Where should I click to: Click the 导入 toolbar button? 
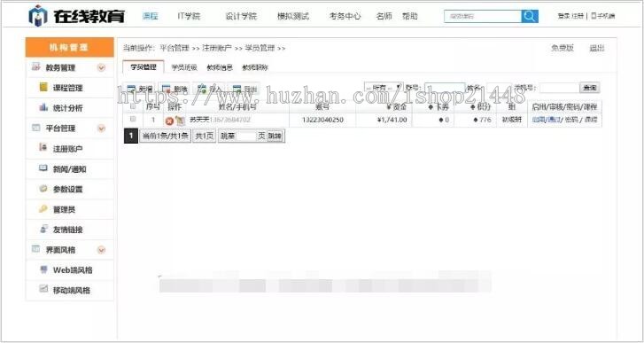coord(209,89)
